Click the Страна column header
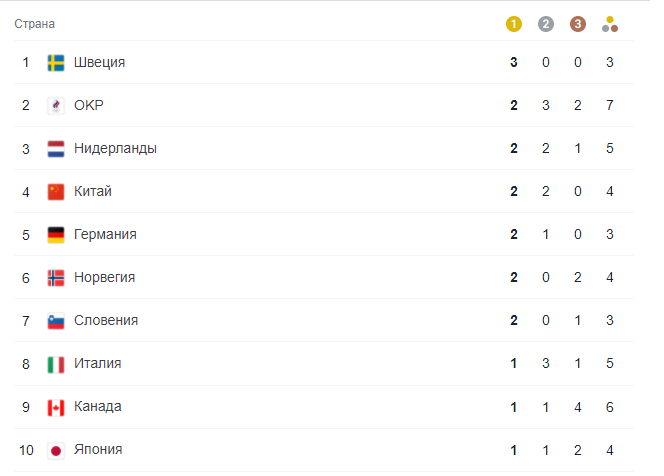 (x=35, y=24)
